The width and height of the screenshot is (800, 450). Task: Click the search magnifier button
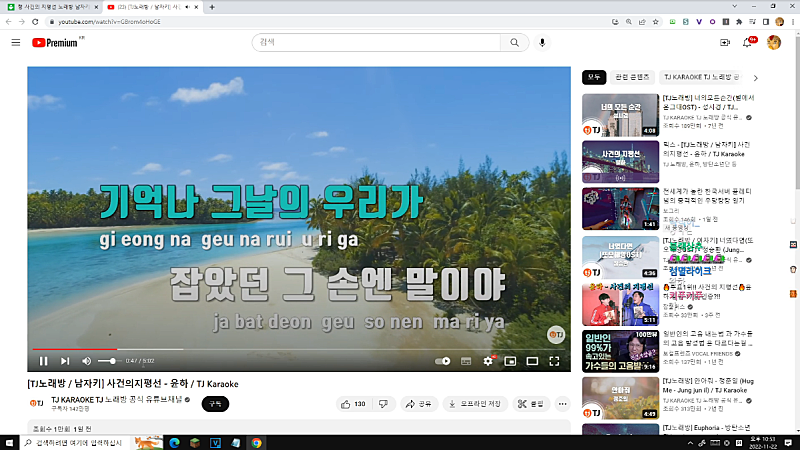pos(514,43)
